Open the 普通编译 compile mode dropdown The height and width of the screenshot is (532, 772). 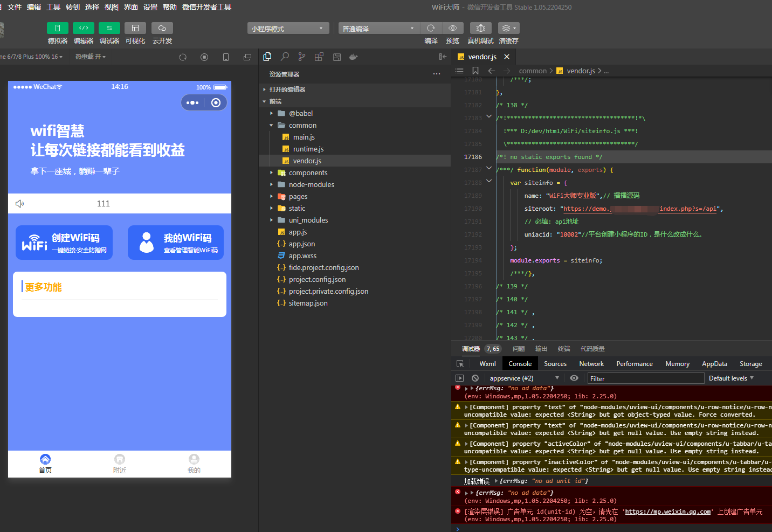[x=380, y=29]
